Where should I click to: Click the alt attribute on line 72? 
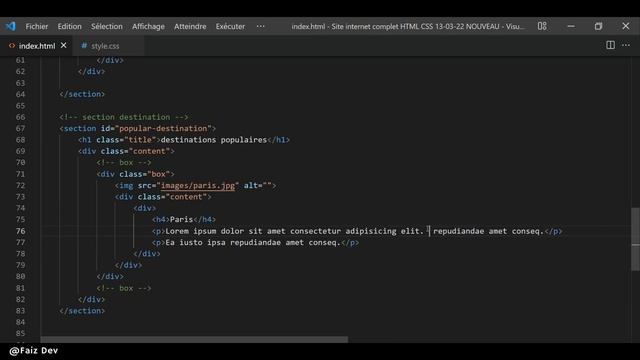pyautogui.click(x=258, y=185)
